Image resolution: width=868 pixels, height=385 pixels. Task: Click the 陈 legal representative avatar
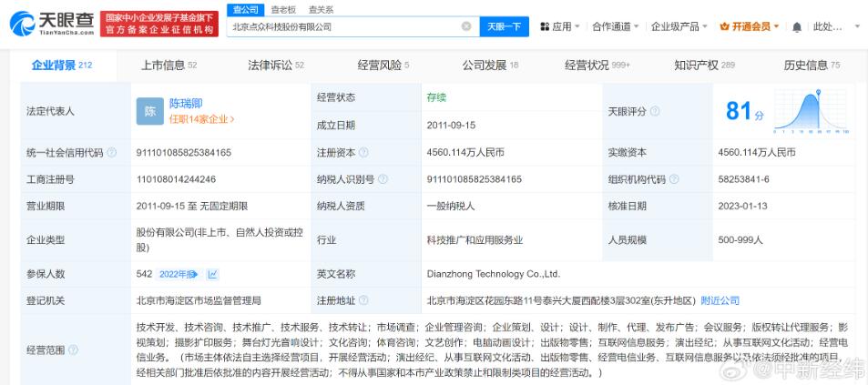(x=149, y=110)
